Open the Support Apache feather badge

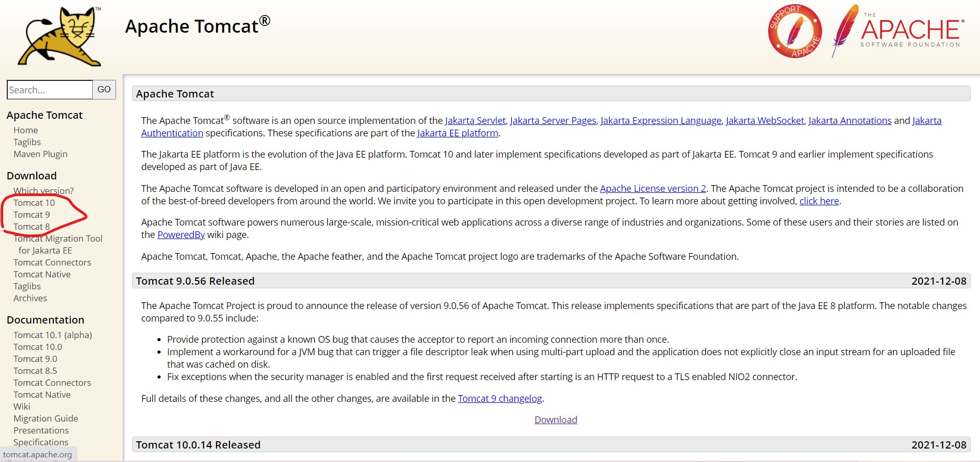click(x=795, y=31)
